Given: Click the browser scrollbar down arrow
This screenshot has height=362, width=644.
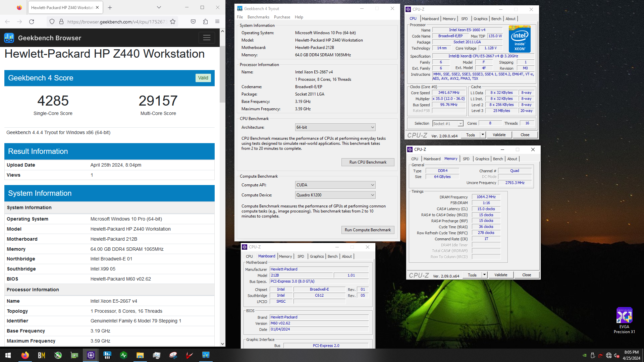Looking at the screenshot, I should click(x=222, y=344).
